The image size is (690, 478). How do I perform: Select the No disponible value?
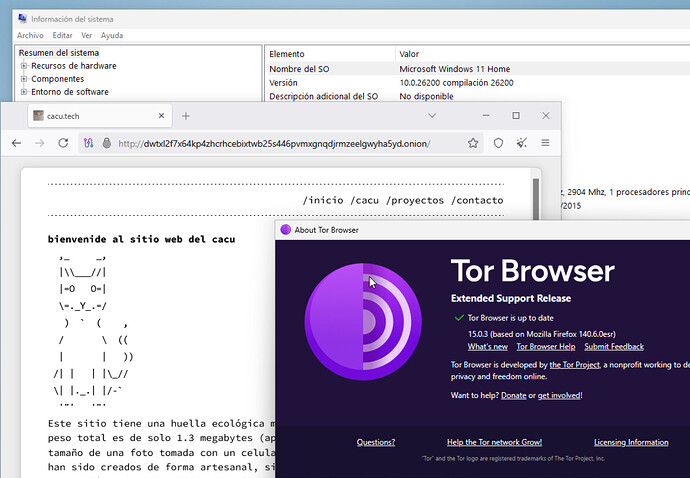click(426, 96)
